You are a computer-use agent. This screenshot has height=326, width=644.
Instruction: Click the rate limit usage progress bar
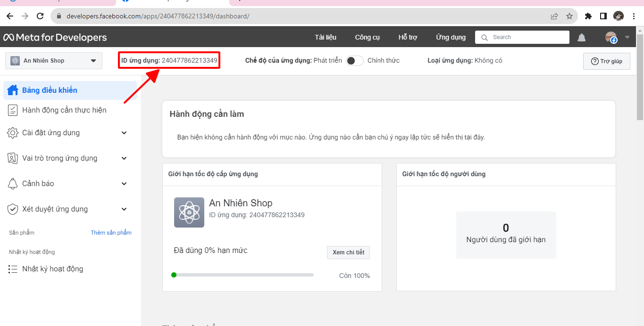coord(243,275)
